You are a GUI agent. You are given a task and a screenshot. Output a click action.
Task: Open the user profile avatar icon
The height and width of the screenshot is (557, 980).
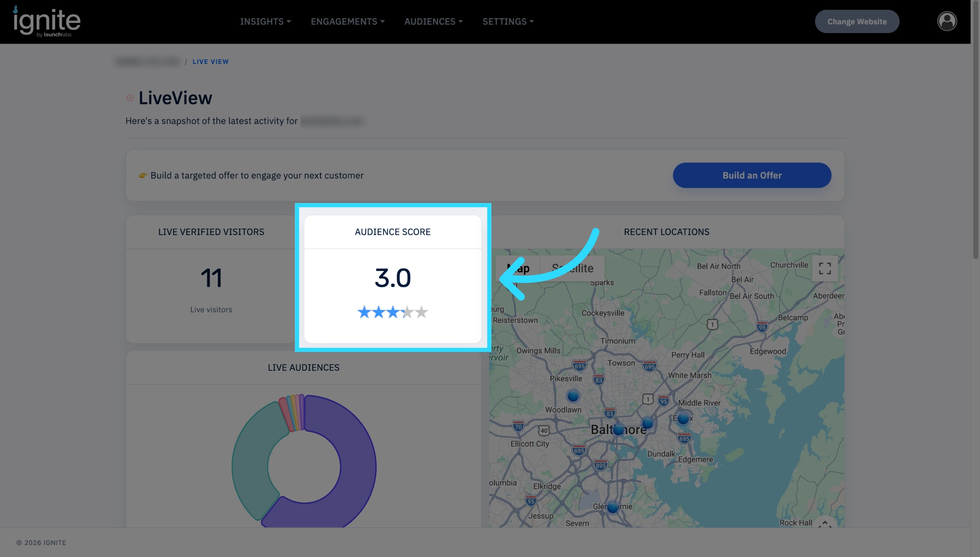coord(947,21)
